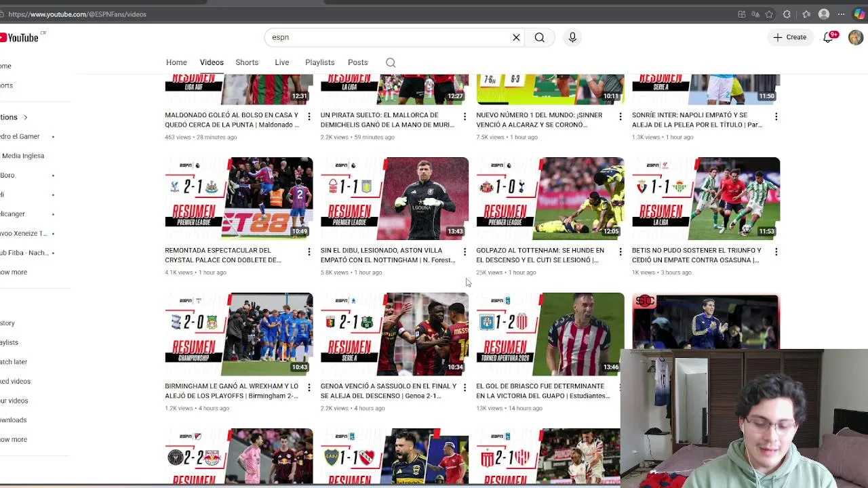Open options menu for Remontada espectacular Crystal Palace video
The image size is (868, 488).
point(309,252)
